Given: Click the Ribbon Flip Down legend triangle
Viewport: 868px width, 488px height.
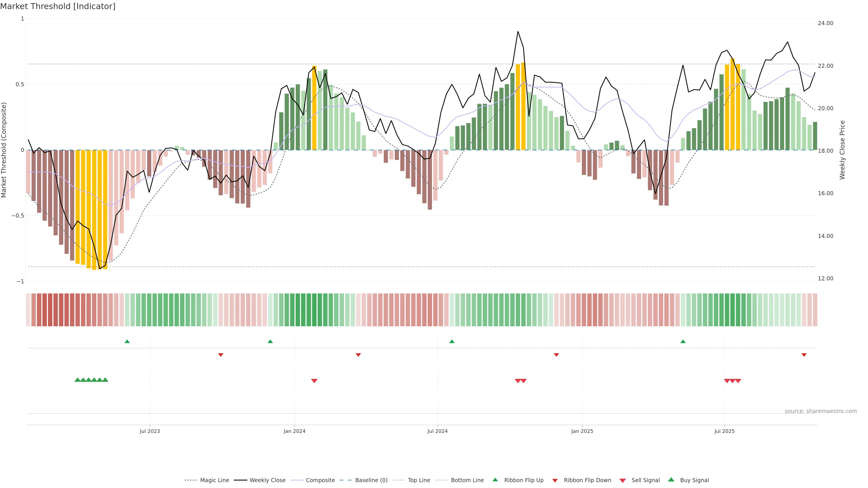Looking at the screenshot, I should tap(555, 480).
